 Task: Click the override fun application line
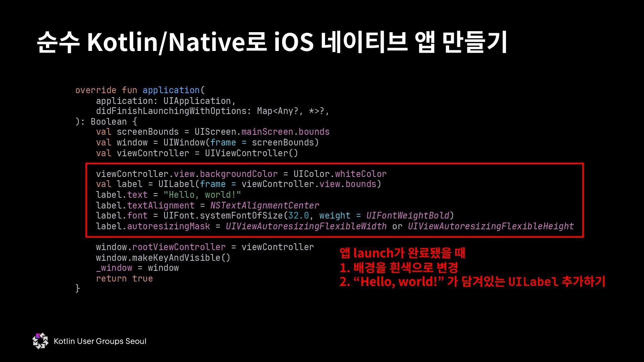point(140,90)
